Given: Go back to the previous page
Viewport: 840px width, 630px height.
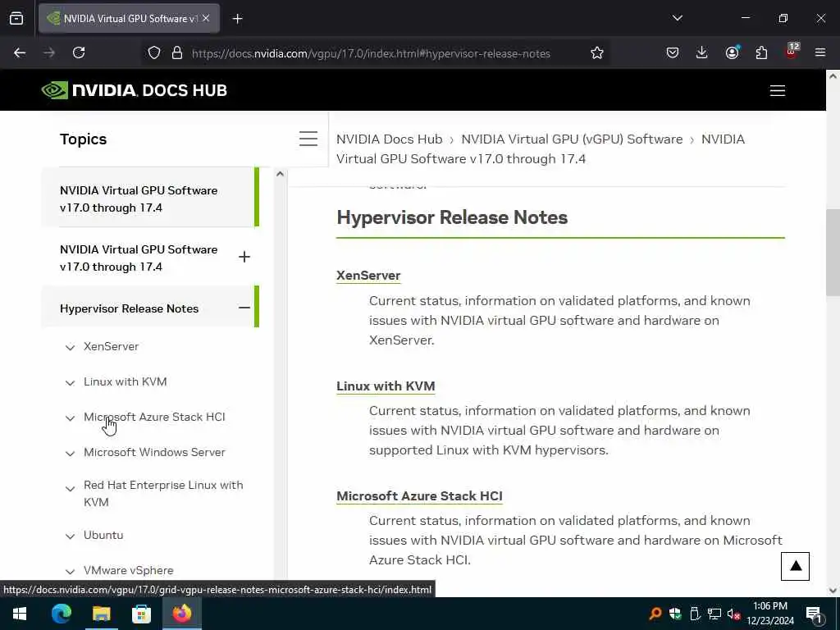Looking at the screenshot, I should pyautogui.click(x=20, y=52).
